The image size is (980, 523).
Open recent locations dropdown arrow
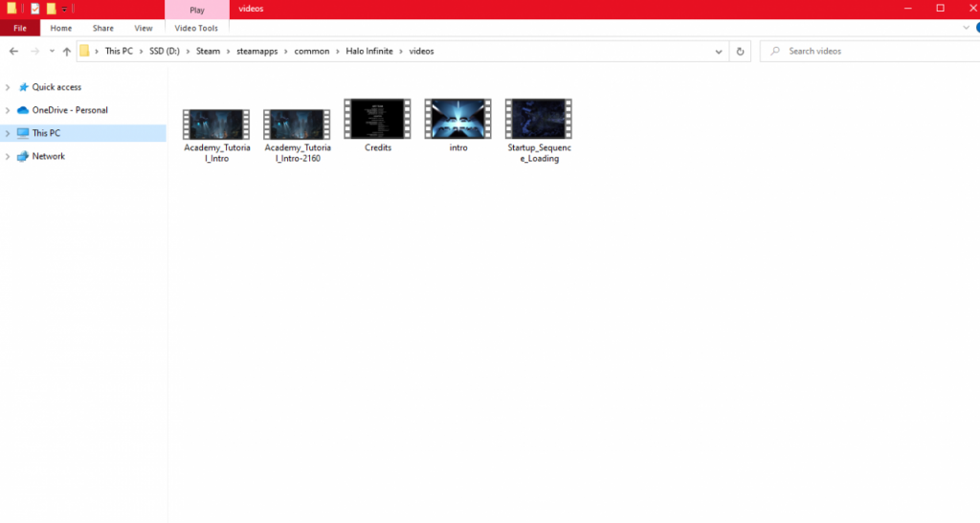click(52, 52)
